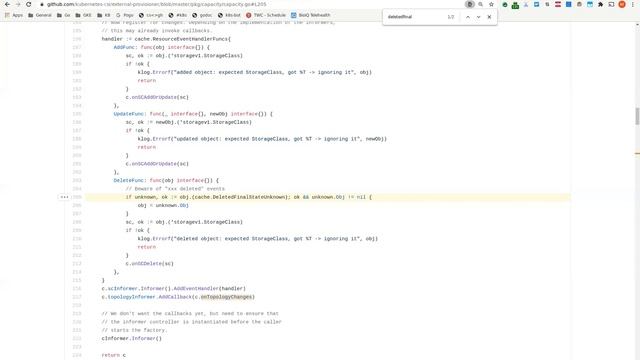Click the AddEventHandler method call
Viewport: 640px width, 360px height.
tap(196, 289)
